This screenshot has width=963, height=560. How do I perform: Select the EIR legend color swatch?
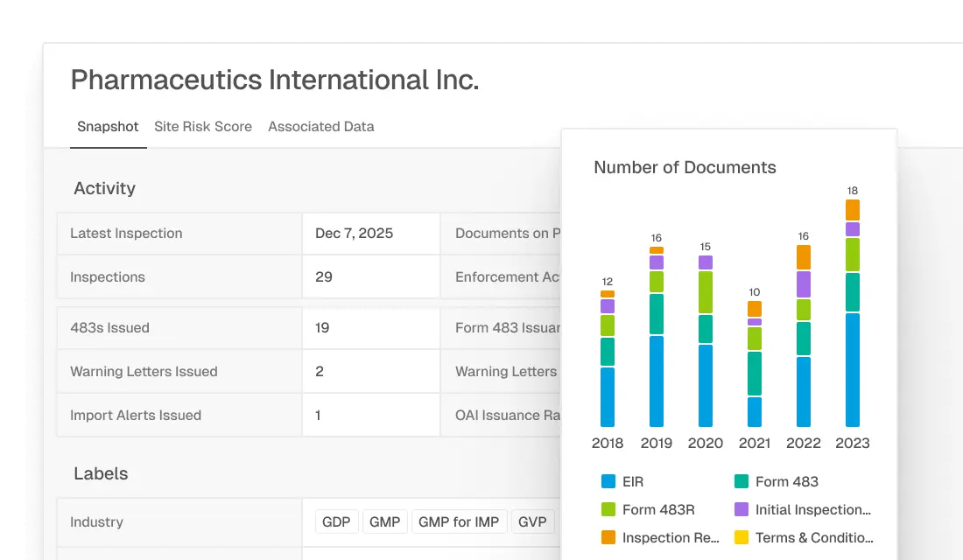click(x=608, y=481)
